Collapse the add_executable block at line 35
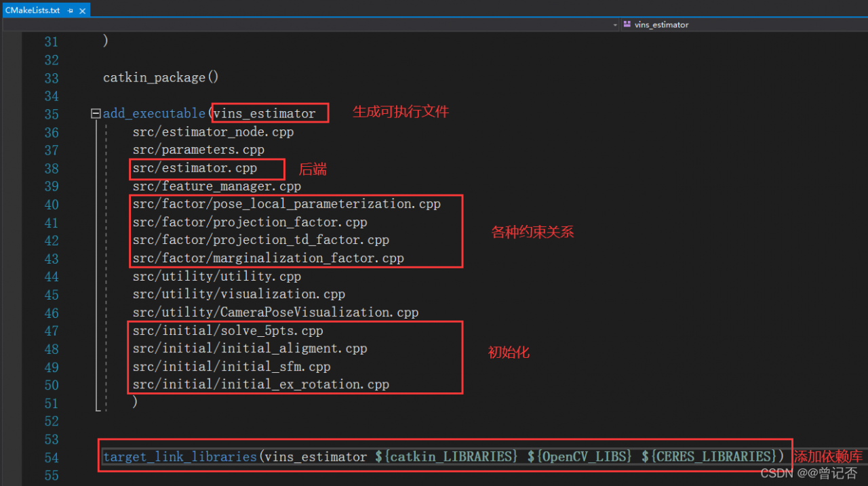The width and height of the screenshot is (868, 486). pyautogui.click(x=96, y=114)
